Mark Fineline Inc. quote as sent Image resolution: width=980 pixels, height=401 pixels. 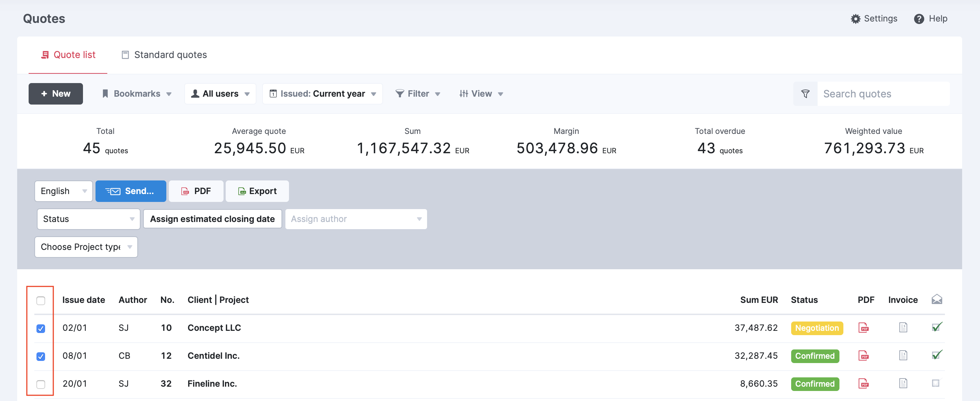coord(936,383)
